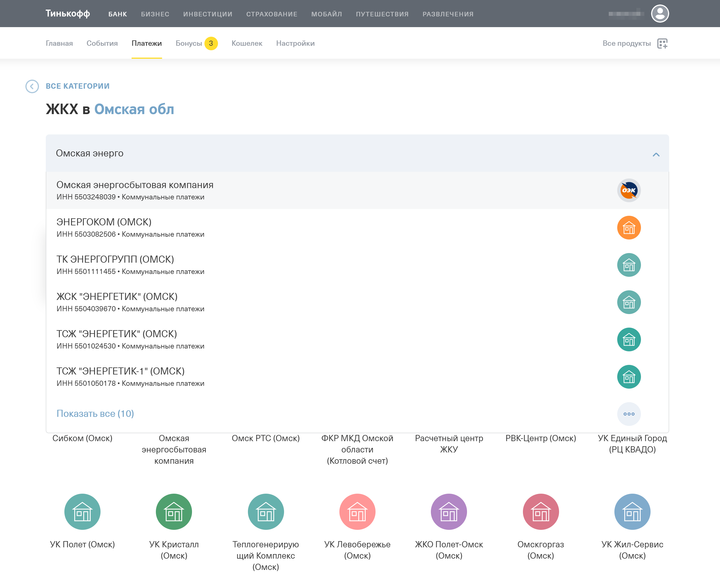
Task: Open the УК Полет (Омск) house icon
Action: [82, 512]
